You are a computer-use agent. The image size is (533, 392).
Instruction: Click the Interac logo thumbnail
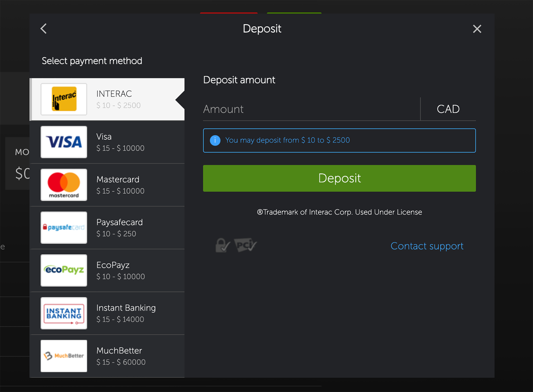click(64, 99)
